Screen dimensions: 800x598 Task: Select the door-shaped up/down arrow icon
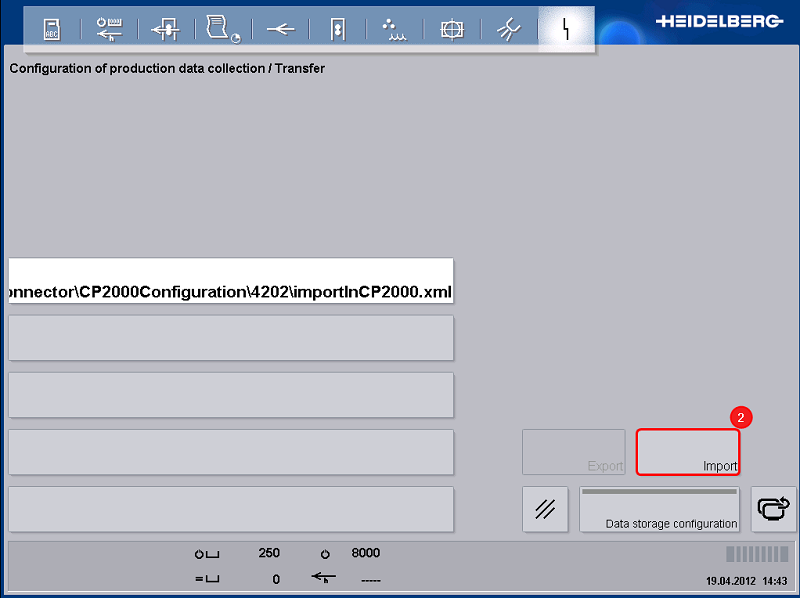pyautogui.click(x=337, y=30)
